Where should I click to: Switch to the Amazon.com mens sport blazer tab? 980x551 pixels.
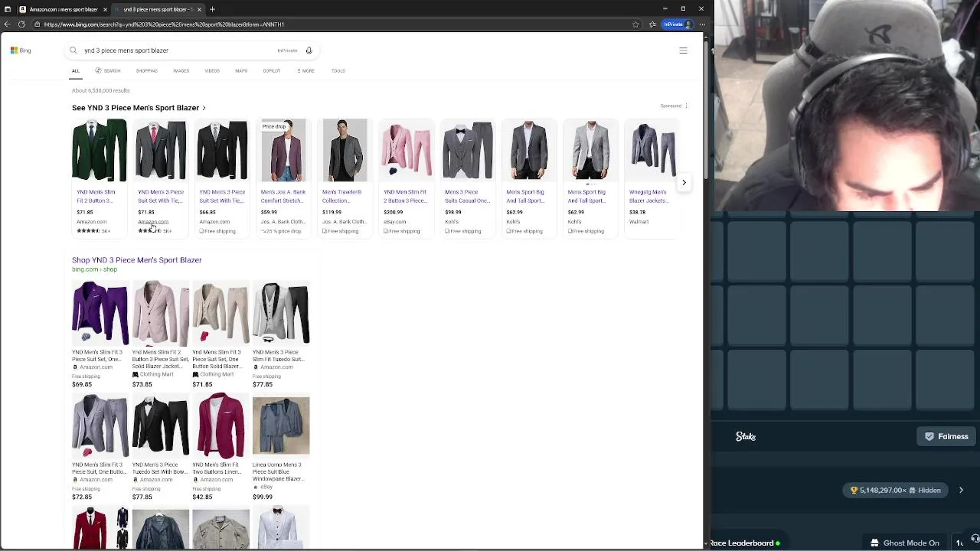tap(64, 9)
